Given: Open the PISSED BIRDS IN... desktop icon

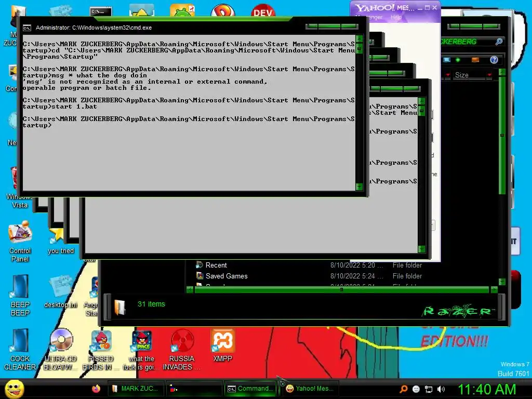Looking at the screenshot, I should point(100,350).
